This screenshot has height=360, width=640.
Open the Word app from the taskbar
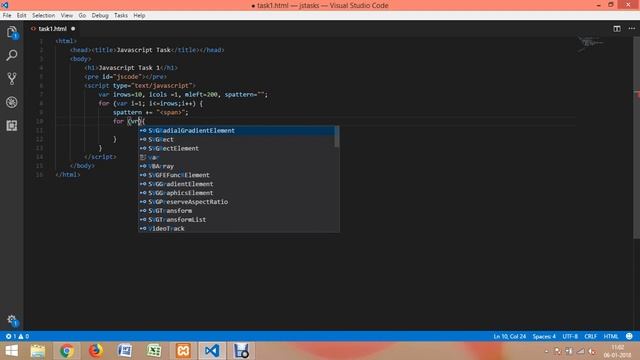(x=125, y=351)
